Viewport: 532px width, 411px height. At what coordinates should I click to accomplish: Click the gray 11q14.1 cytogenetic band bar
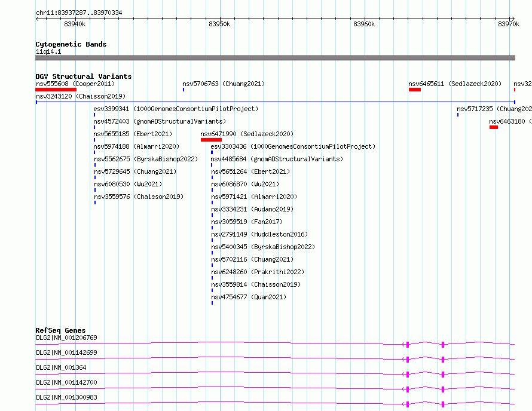click(x=275, y=58)
